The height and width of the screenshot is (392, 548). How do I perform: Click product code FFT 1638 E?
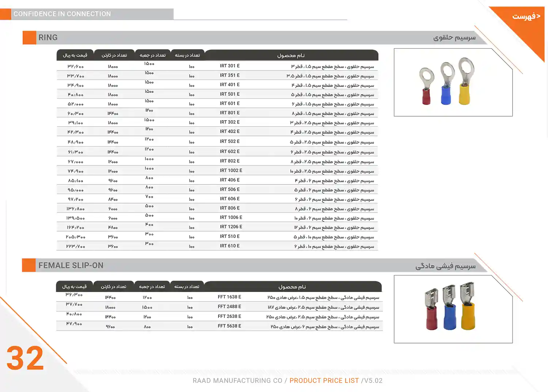coord(229,297)
